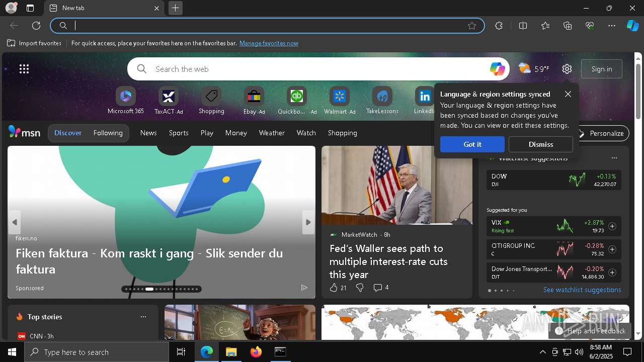Open Browser essentials heart icon

click(x=590, y=26)
